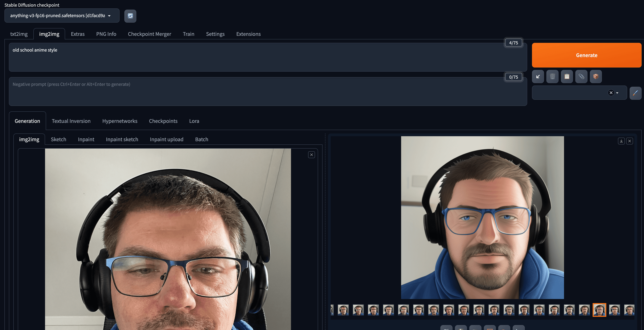This screenshot has width=644, height=330.
Task: Select the Inpaint sketch tab
Action: 122,139
